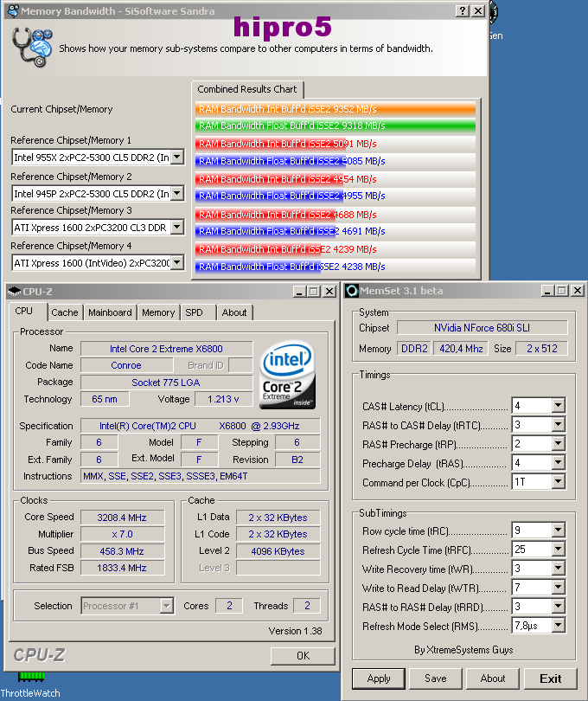Switch to CPU-Z Memory tab
The width and height of the screenshot is (588, 701).
pos(158,312)
